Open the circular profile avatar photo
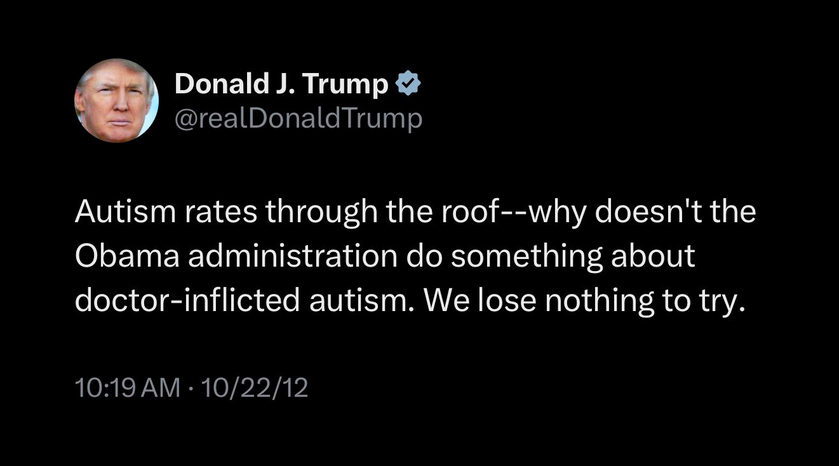Viewport: 839px width, 466px height. tap(116, 101)
